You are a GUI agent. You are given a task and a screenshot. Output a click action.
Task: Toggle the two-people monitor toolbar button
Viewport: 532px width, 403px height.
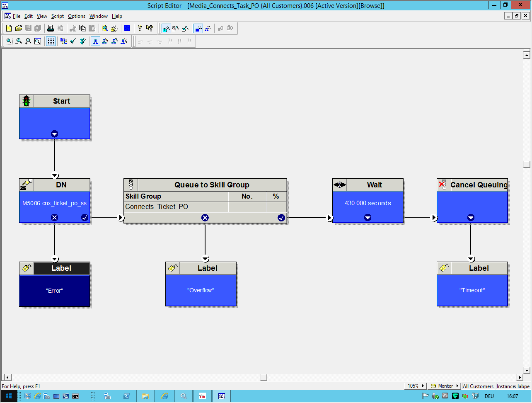(x=176, y=28)
